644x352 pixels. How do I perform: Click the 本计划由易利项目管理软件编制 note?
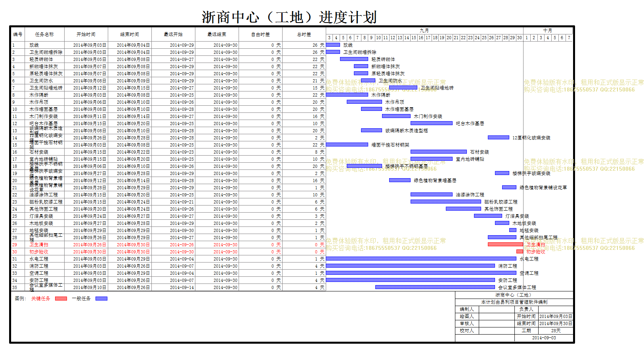click(514, 302)
